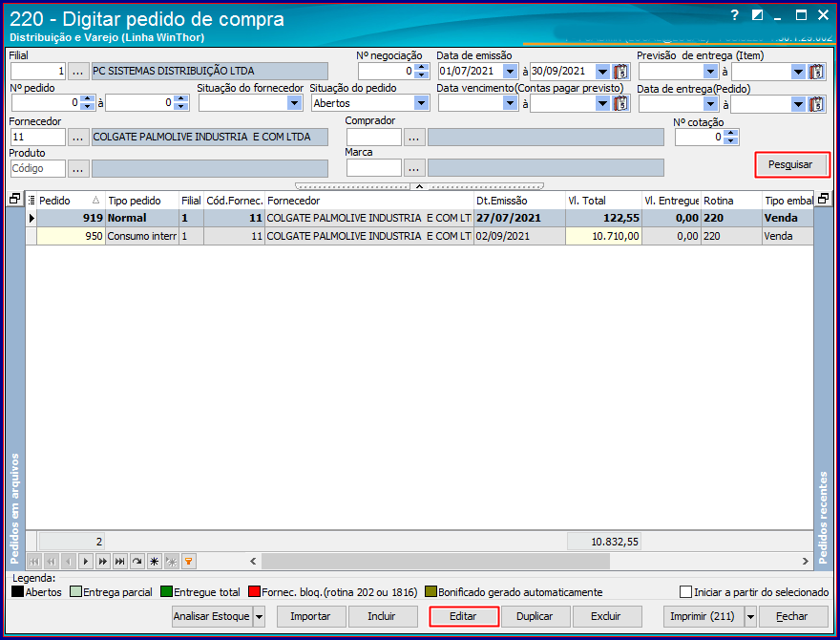
Task: Open Comprador lookup ellipsis button
Action: click(x=414, y=138)
